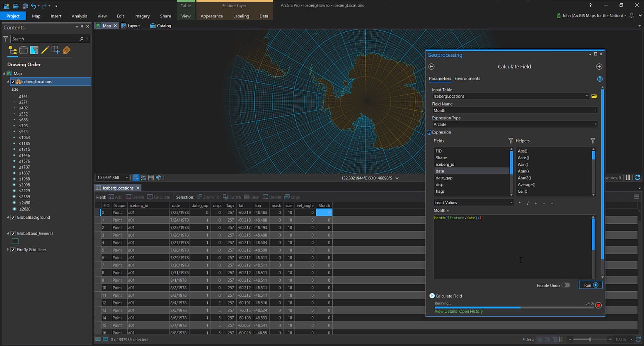Click the plus icon beside Calculate Field title
644x346 pixels.
(599, 67)
